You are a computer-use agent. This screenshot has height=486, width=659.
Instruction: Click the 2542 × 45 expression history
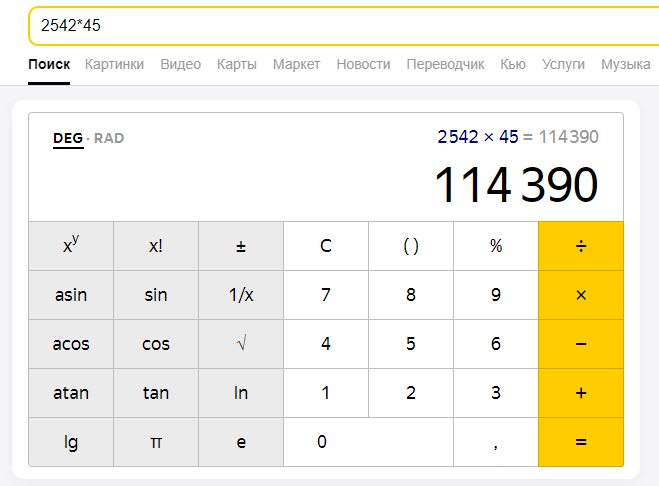coord(478,137)
